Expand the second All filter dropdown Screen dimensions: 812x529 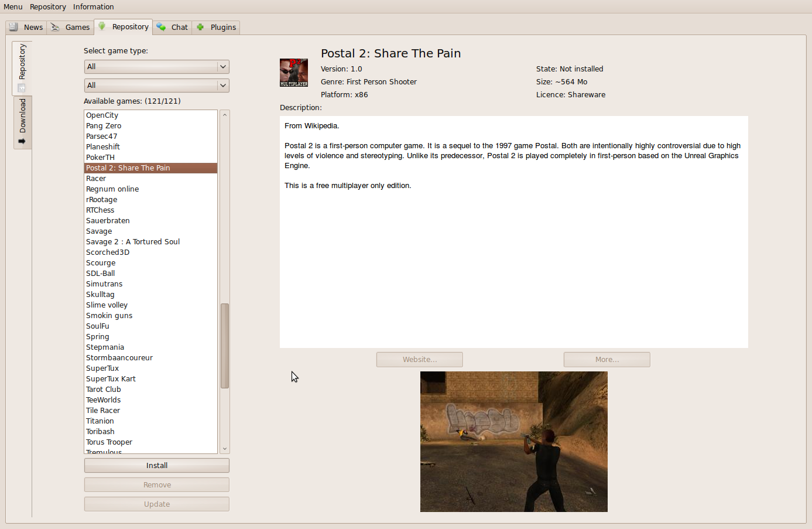click(156, 86)
